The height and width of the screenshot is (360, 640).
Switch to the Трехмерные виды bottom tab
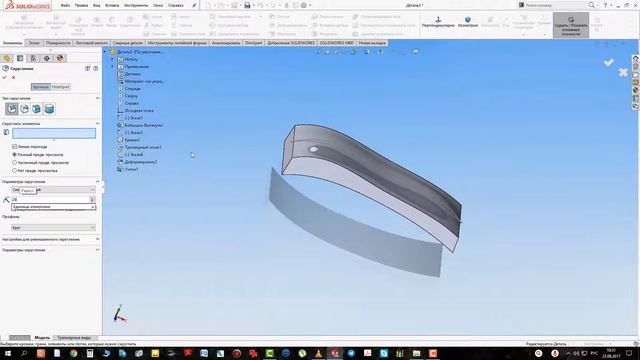74,338
